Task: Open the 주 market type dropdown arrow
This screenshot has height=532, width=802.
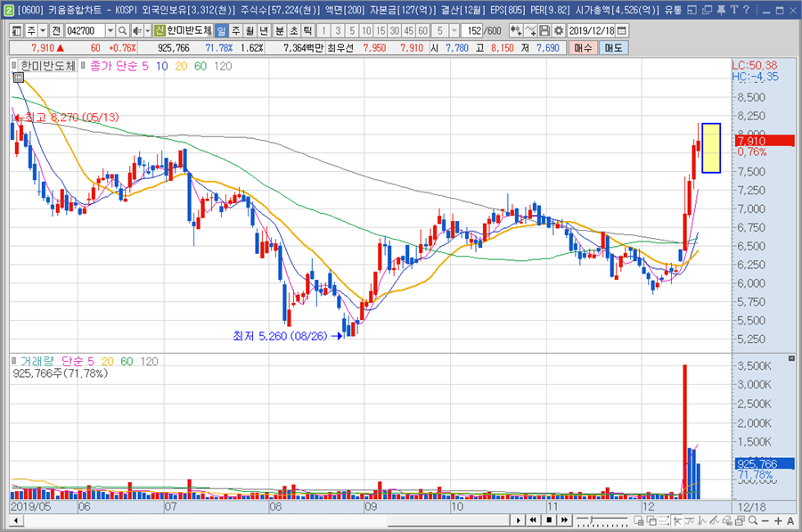Action: click(x=43, y=30)
